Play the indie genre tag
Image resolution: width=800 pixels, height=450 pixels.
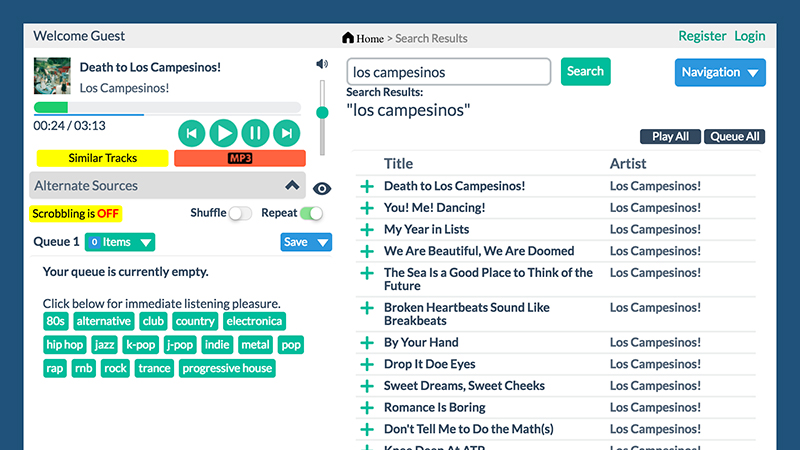217,344
